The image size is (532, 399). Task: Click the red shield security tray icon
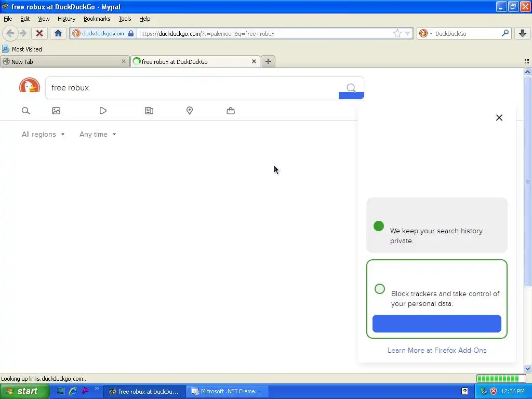tap(494, 392)
